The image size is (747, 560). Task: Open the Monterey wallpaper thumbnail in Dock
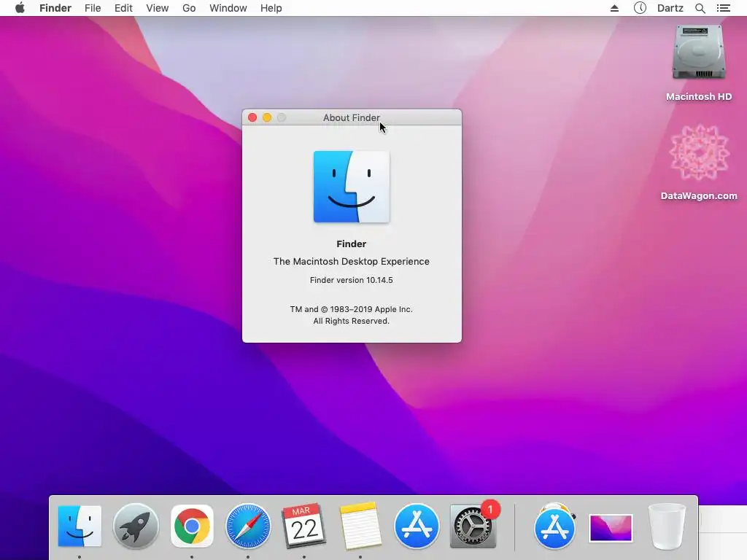click(611, 528)
